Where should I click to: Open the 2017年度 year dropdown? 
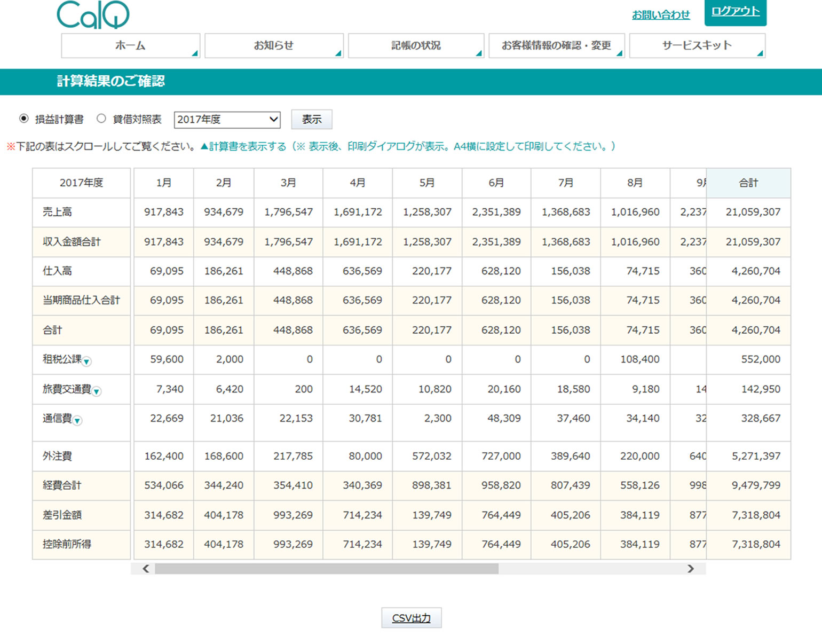click(227, 119)
